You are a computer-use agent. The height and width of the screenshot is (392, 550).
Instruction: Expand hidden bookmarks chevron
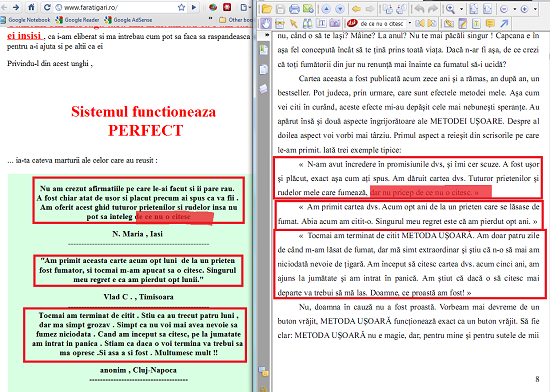[210, 19]
